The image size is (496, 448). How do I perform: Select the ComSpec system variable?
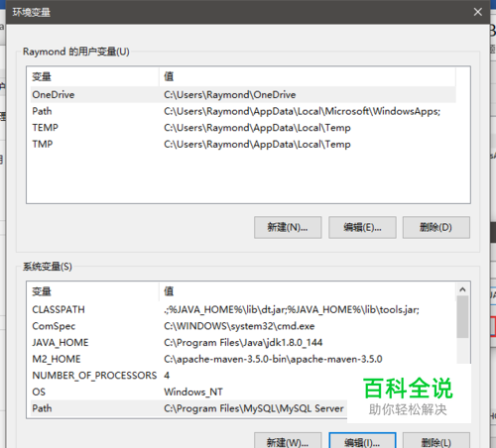[x=243, y=326]
